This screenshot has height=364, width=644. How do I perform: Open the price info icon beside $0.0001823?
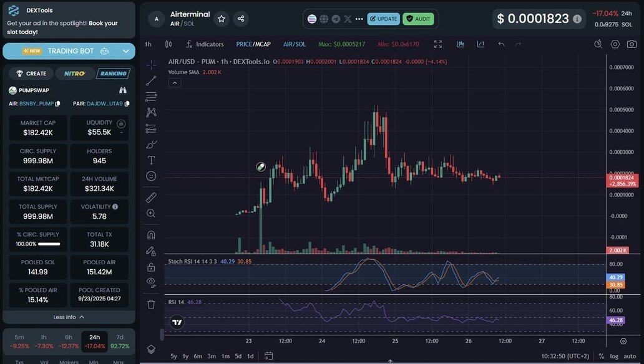click(x=577, y=19)
